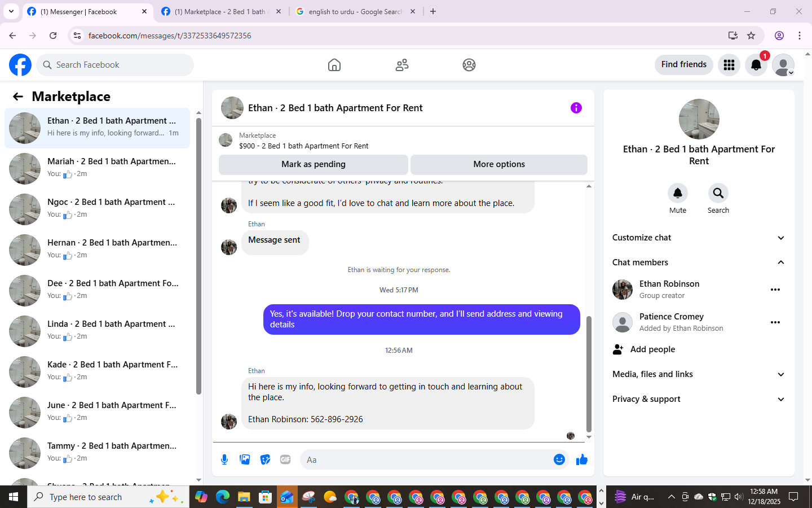The width and height of the screenshot is (812, 508).
Task: Open June conversation in the list
Action: coord(98,413)
